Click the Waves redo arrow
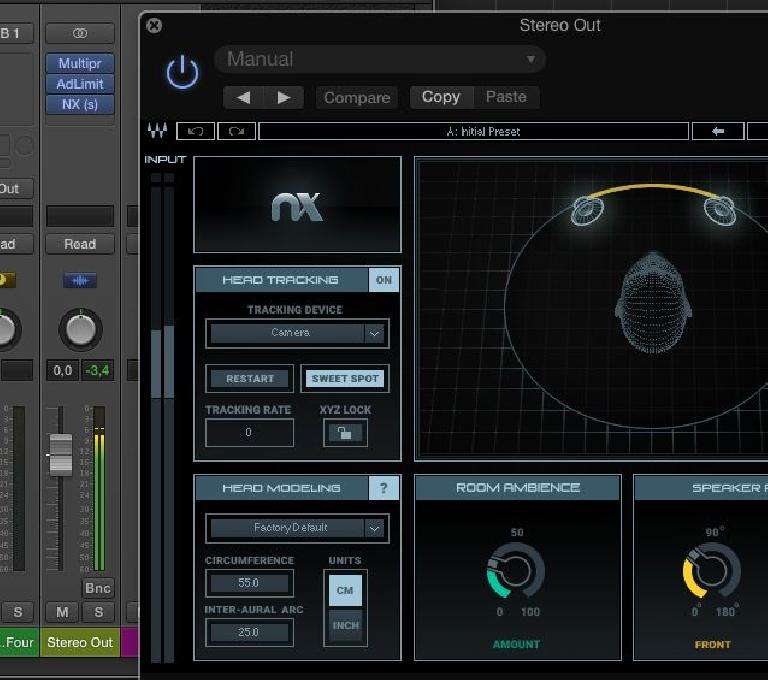Image resolution: width=768 pixels, height=680 pixels. click(x=237, y=131)
